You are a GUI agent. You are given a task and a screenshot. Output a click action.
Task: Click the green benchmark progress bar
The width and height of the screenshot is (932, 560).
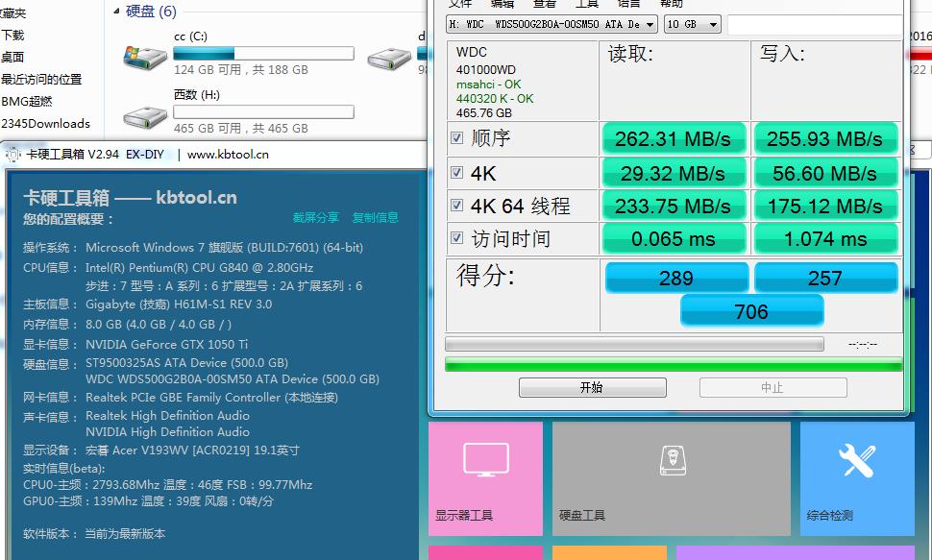tap(673, 361)
